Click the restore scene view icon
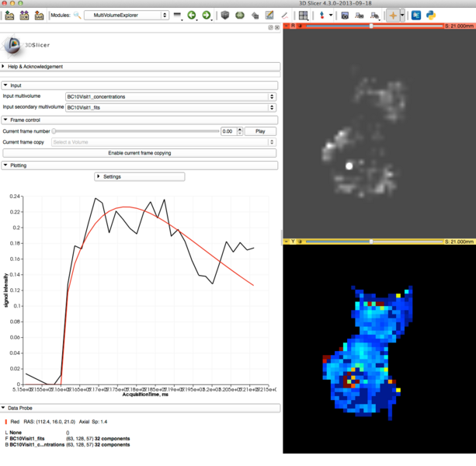The width and height of the screenshot is (476, 466). click(x=374, y=16)
